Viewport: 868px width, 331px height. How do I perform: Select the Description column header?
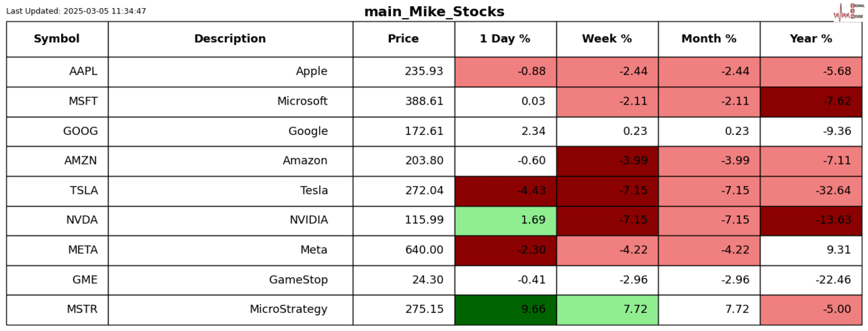230,39
